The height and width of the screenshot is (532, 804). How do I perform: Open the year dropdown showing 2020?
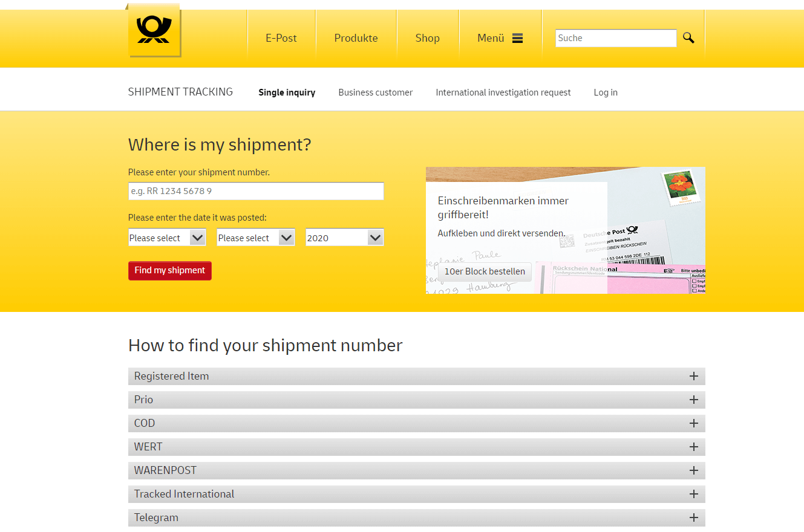(x=344, y=237)
